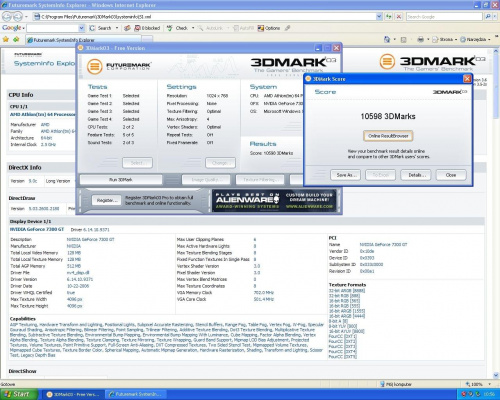Switch to 3DMark03 Free Version taskbar button
Screen dimensions: 500x400
point(73,395)
